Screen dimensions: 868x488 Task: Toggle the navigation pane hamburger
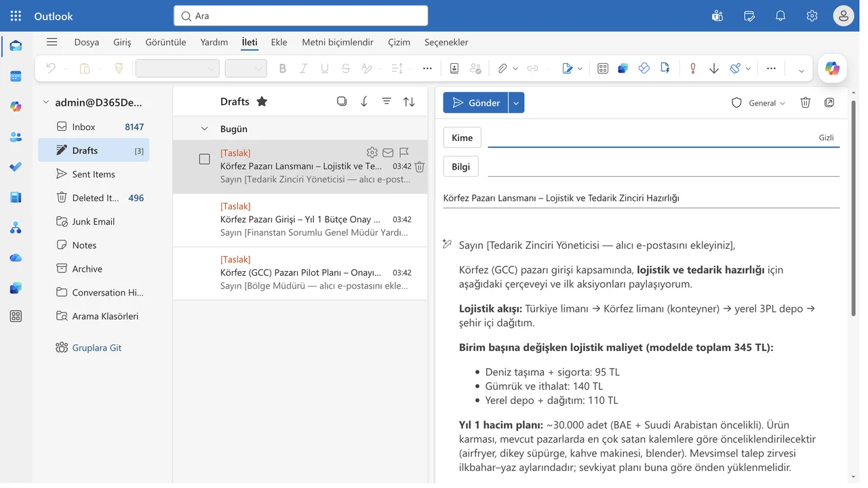click(x=52, y=42)
